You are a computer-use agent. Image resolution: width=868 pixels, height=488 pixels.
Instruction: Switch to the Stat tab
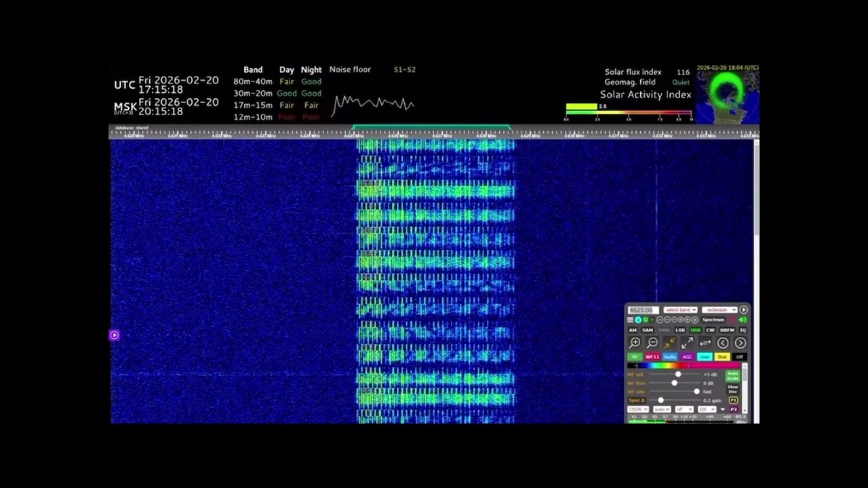[722, 357]
